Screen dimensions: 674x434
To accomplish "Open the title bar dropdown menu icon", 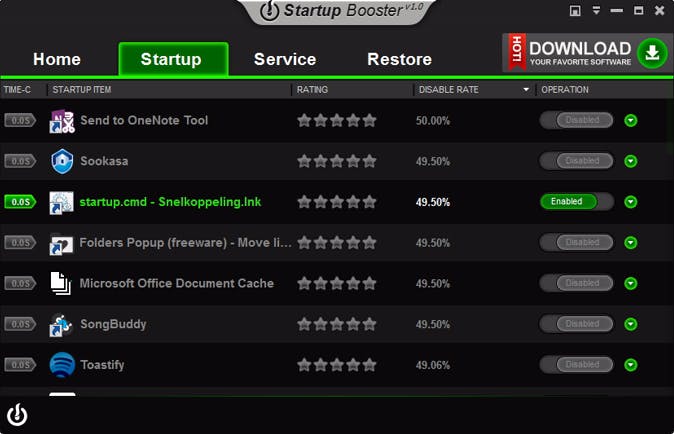I will (596, 10).
